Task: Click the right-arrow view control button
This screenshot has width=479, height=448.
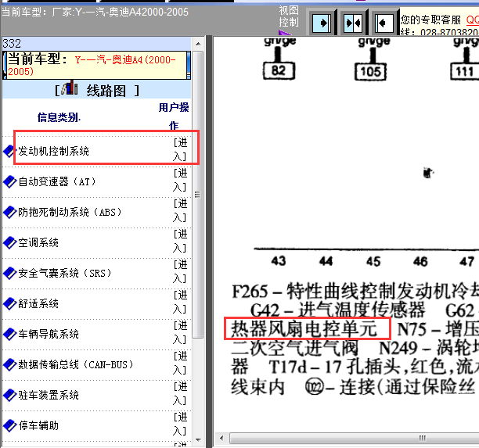Action: coord(322,23)
